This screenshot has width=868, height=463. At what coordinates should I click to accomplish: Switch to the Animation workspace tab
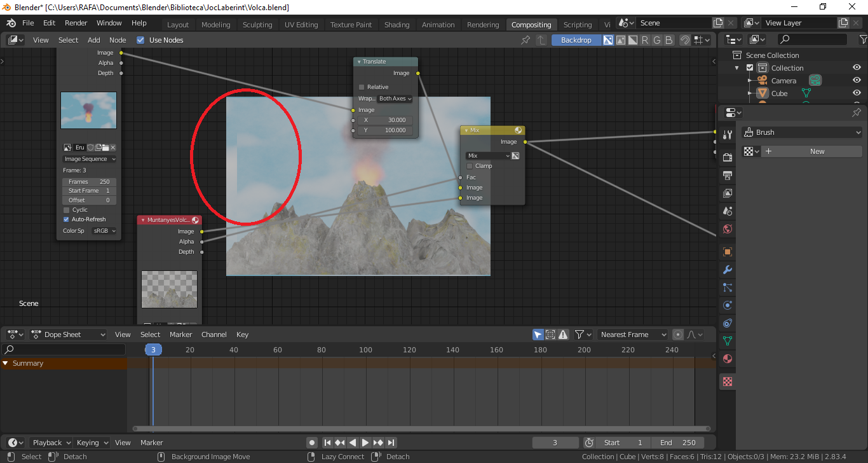point(438,25)
